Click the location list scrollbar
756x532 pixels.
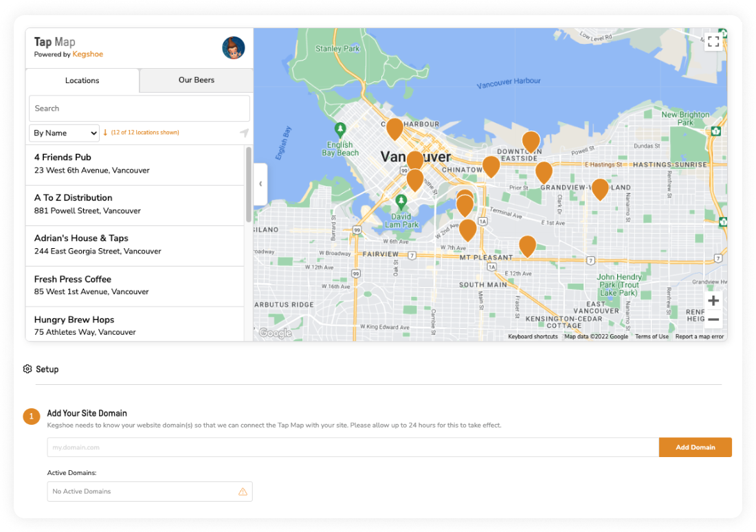[249, 185]
